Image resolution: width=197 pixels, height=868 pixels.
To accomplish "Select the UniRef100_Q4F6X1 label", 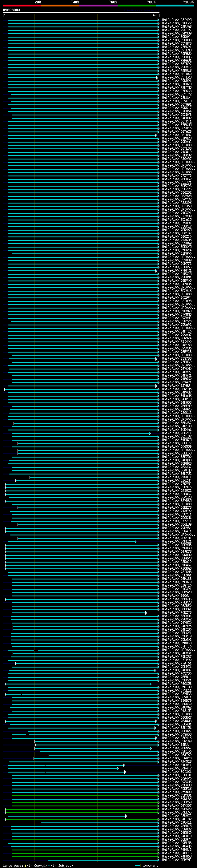I will pos(177,375).
